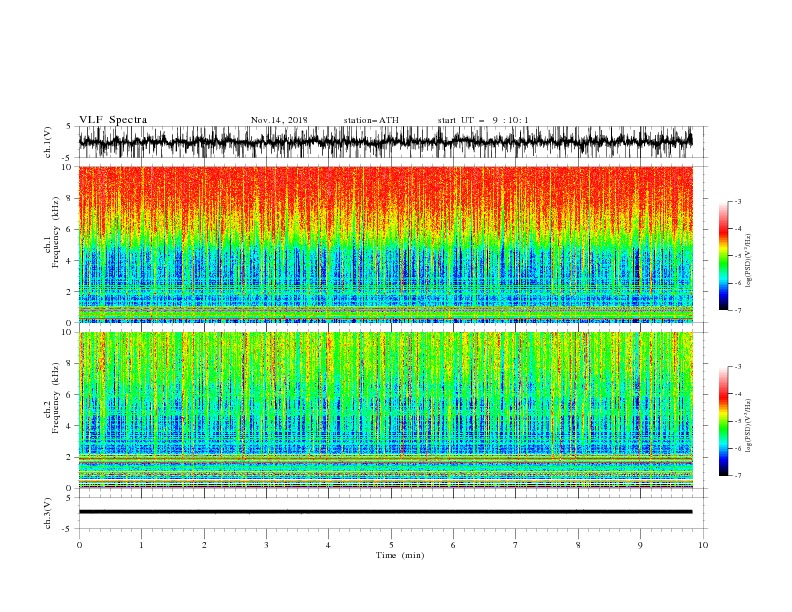Screen dimensions: 792x612
Task: Click the "-6" label on ch.2 colorbar
Action: pos(737,448)
